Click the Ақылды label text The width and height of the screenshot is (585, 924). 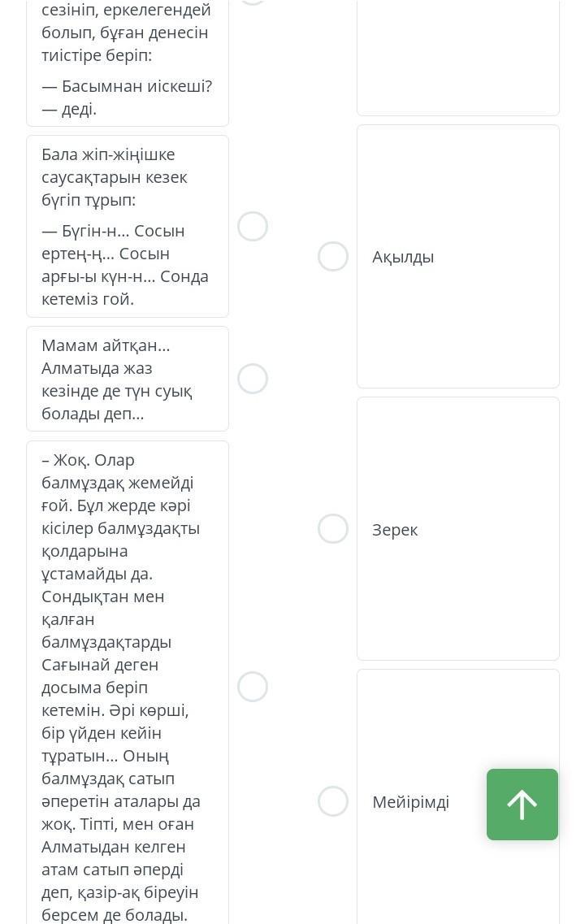coord(403,257)
